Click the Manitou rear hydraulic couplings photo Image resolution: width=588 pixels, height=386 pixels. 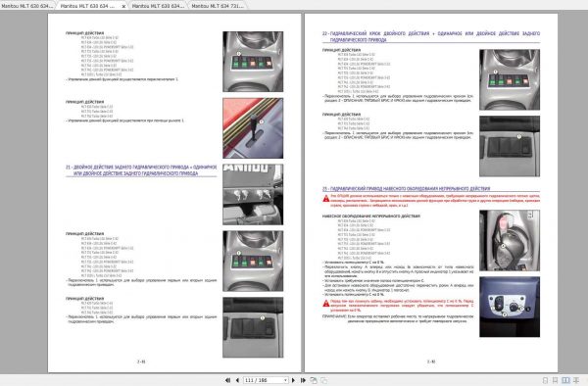point(253,195)
